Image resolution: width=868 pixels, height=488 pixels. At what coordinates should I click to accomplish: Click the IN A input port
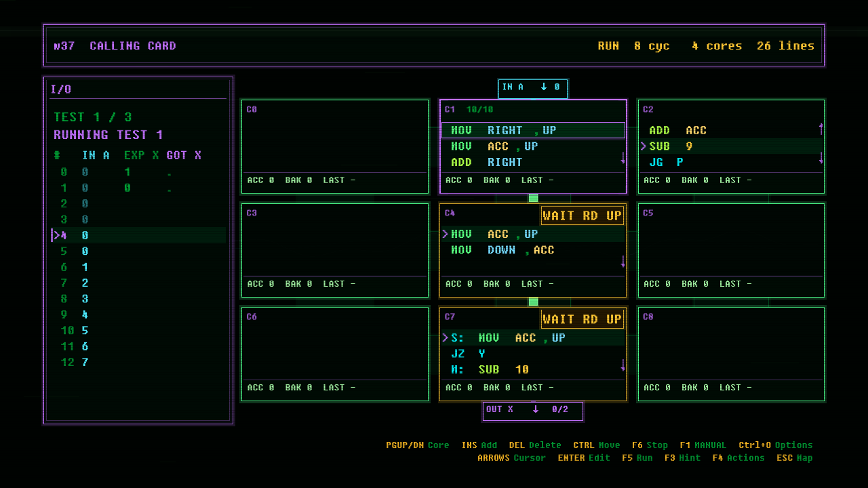point(533,87)
